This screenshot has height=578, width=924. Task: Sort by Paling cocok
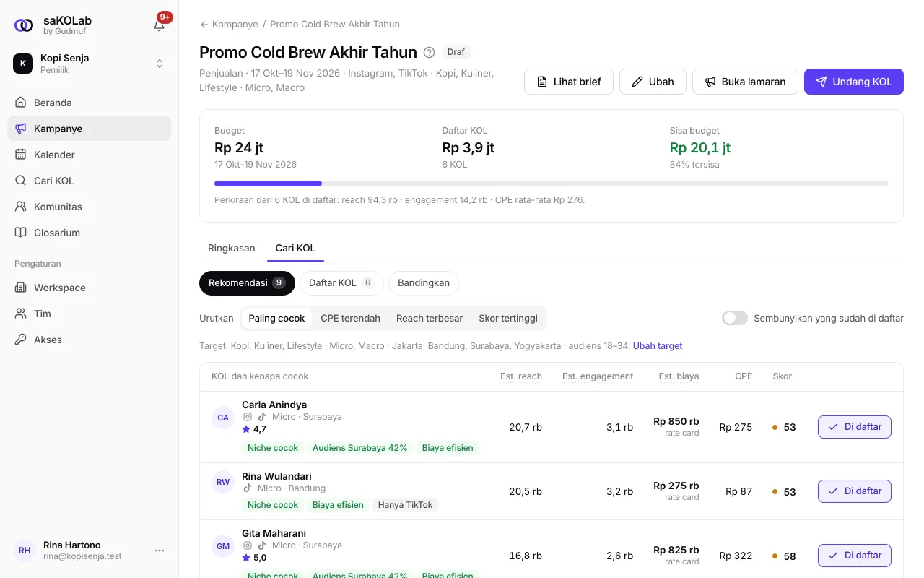coord(276,318)
